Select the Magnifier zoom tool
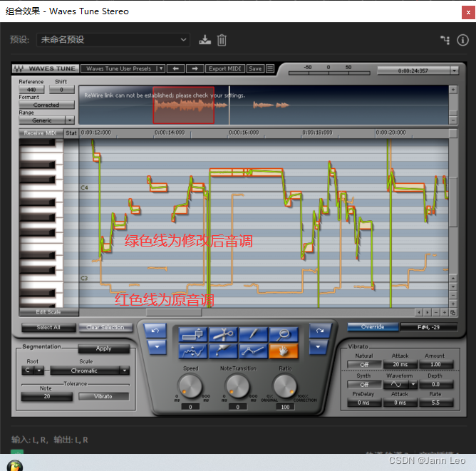This screenshot has height=471, width=476. click(x=284, y=334)
